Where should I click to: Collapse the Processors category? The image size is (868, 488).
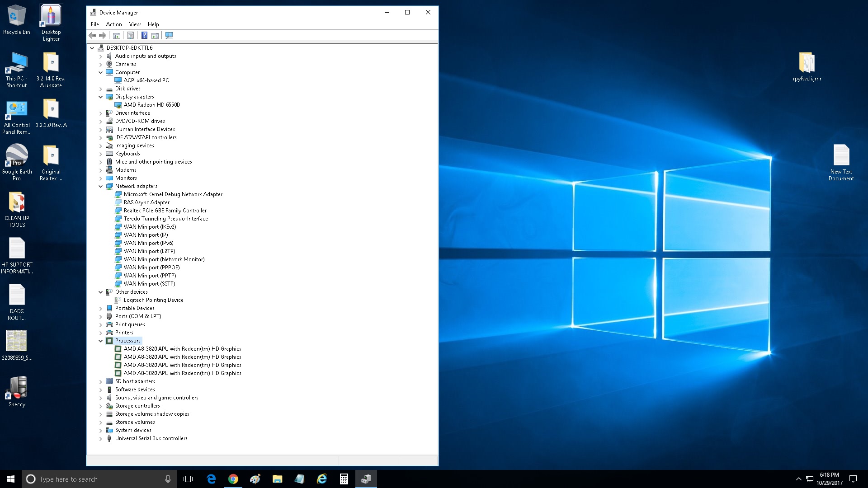click(x=101, y=341)
